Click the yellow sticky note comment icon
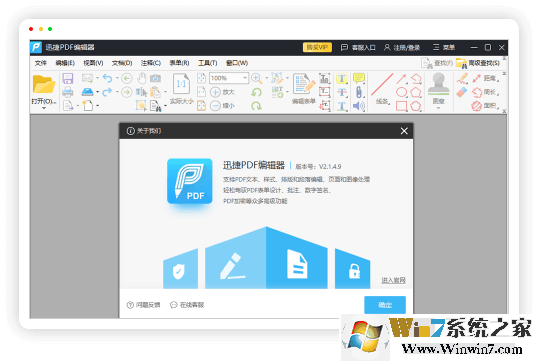Screen dimensions: 539x363 tap(359, 78)
